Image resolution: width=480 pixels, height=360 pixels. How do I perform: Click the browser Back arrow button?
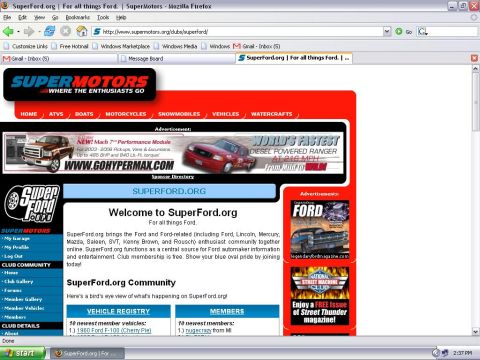(x=8, y=32)
